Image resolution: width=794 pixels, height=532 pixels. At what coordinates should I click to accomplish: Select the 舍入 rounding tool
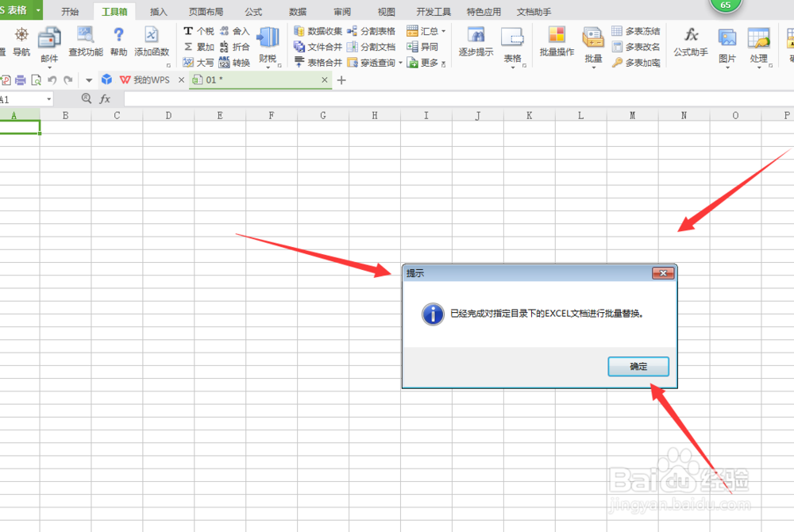point(235,31)
